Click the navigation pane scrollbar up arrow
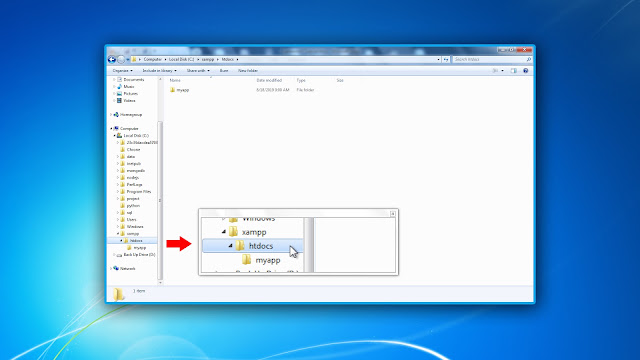Image resolution: width=640 pixels, height=360 pixels. [160, 80]
